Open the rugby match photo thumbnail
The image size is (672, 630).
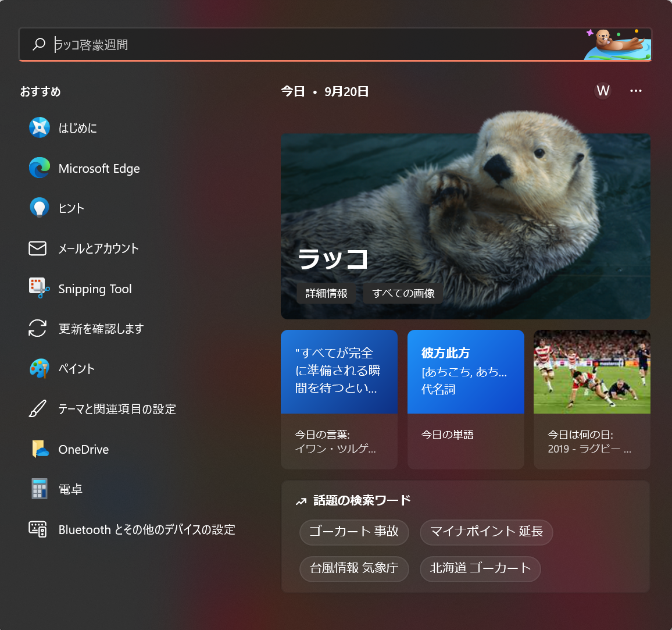click(592, 371)
